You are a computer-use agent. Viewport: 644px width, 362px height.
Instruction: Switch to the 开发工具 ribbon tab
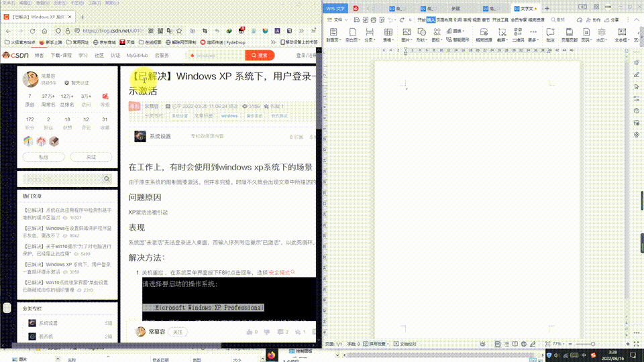click(x=500, y=19)
